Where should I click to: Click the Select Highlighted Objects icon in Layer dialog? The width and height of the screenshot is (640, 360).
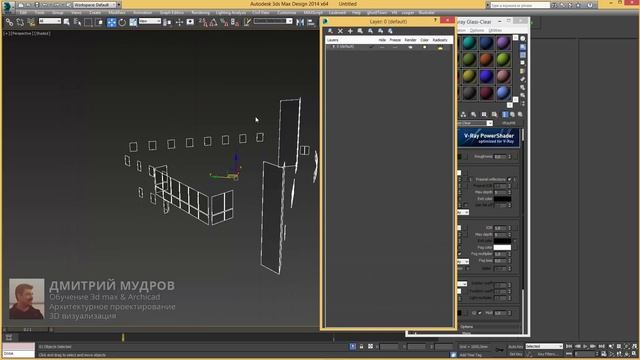[360, 31]
